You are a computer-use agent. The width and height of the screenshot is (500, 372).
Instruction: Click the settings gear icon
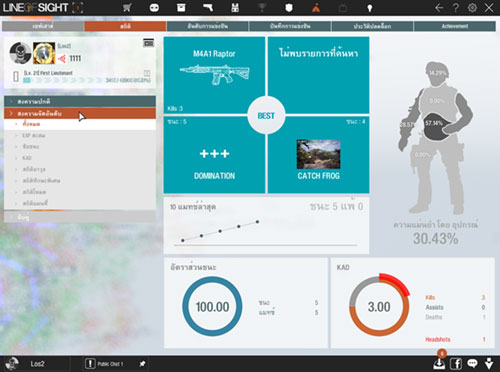pyautogui.click(x=472, y=7)
